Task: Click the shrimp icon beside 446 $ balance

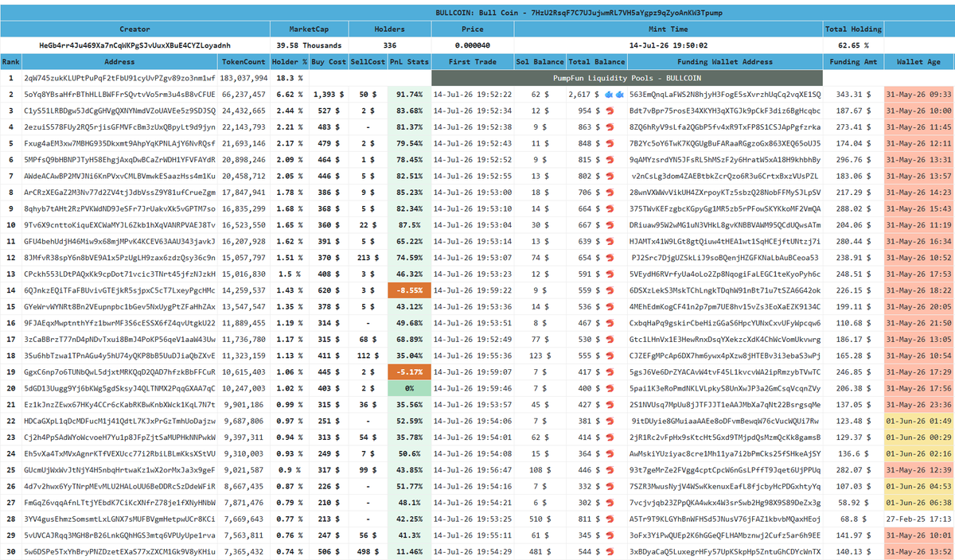Action: coord(610,469)
